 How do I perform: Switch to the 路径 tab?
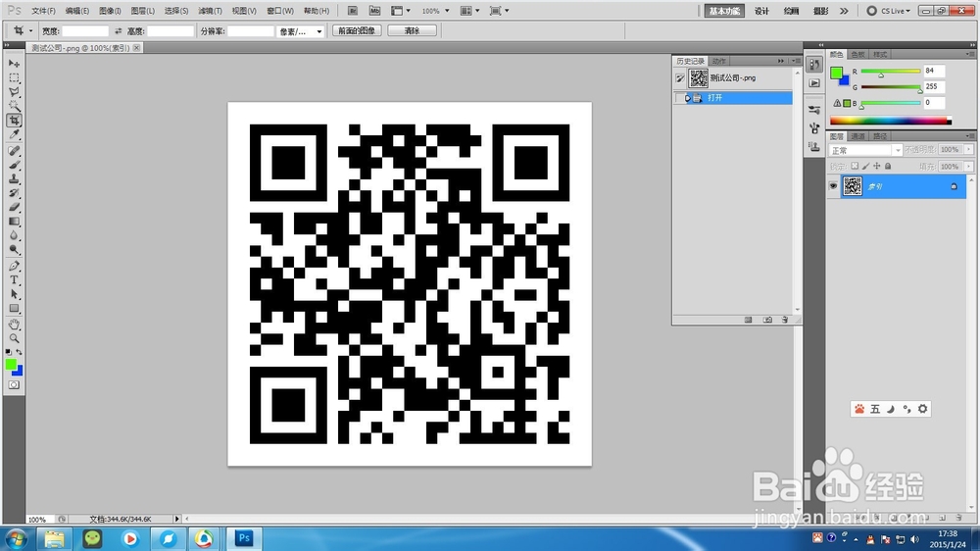click(x=880, y=136)
